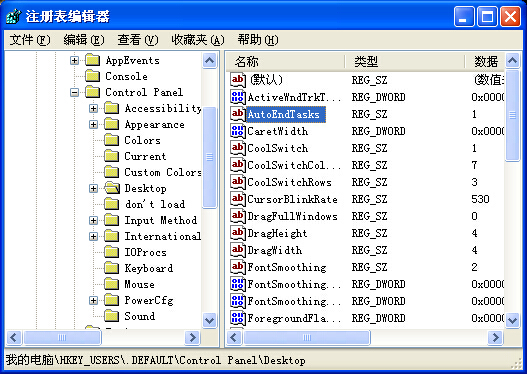The width and height of the screenshot is (527, 374).
Task: Click the Registry Editor title bar icon
Action: 14,16
